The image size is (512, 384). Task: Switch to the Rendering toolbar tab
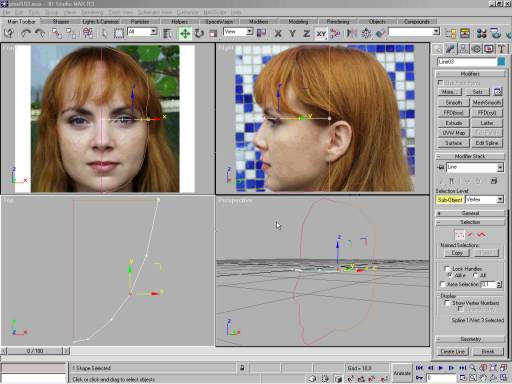coord(338,22)
